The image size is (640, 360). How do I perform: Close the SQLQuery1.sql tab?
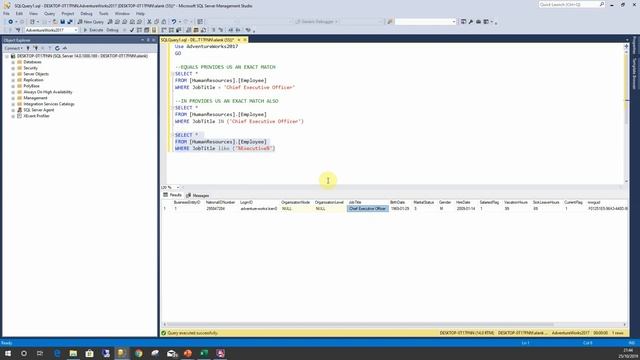245,40
